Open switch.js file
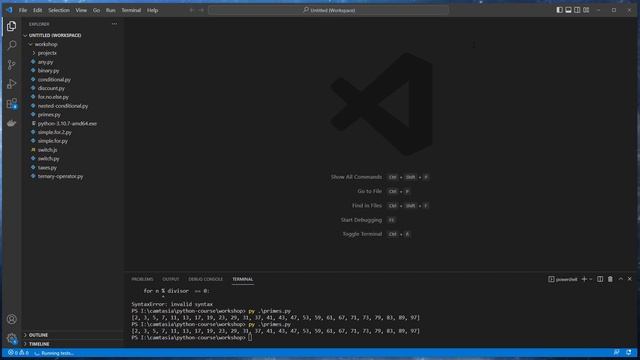This screenshot has width=640, height=360. (47, 150)
